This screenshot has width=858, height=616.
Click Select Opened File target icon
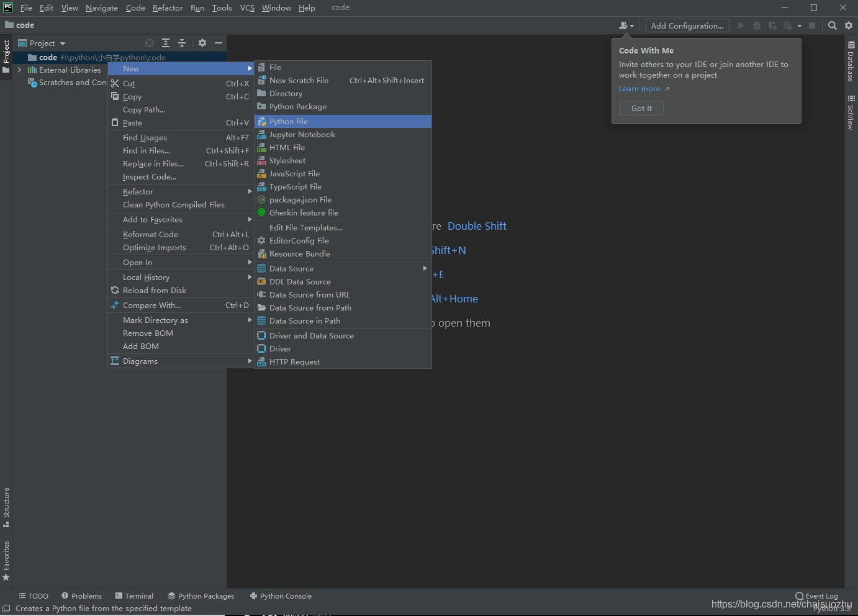(150, 43)
